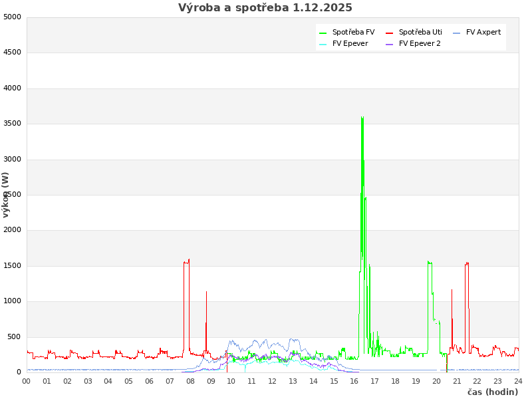
Task: Select the Spotřeba FV legend label
Action: pyautogui.click(x=353, y=32)
